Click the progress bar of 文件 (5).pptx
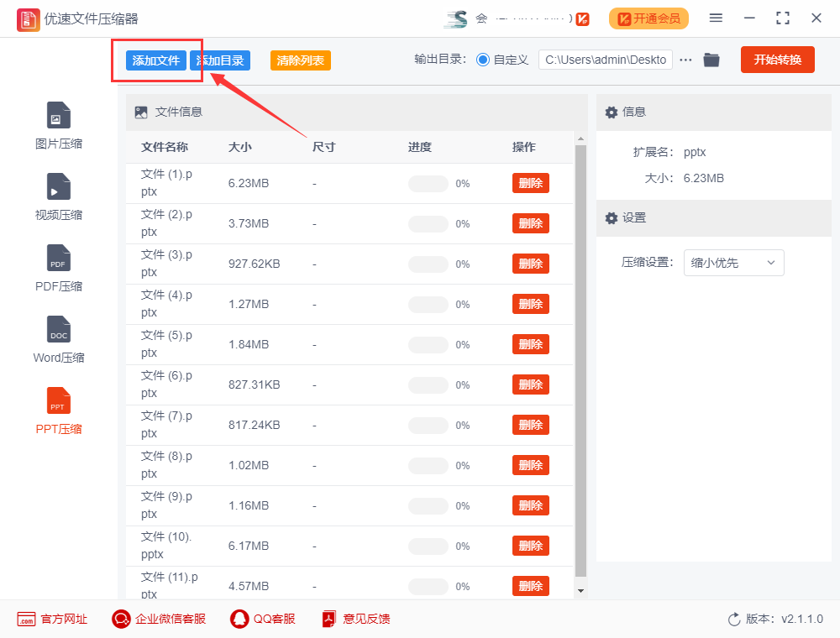Viewport: 840px width, 638px height. click(428, 345)
